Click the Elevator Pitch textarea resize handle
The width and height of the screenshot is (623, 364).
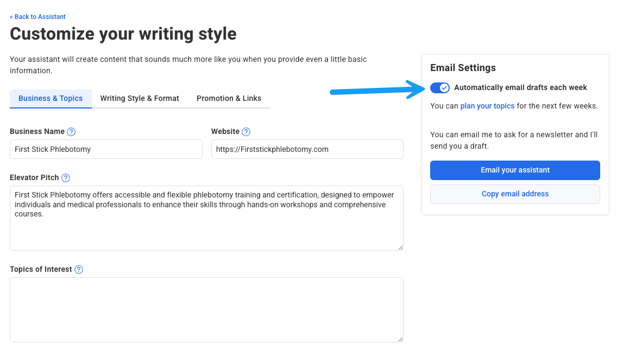point(400,247)
